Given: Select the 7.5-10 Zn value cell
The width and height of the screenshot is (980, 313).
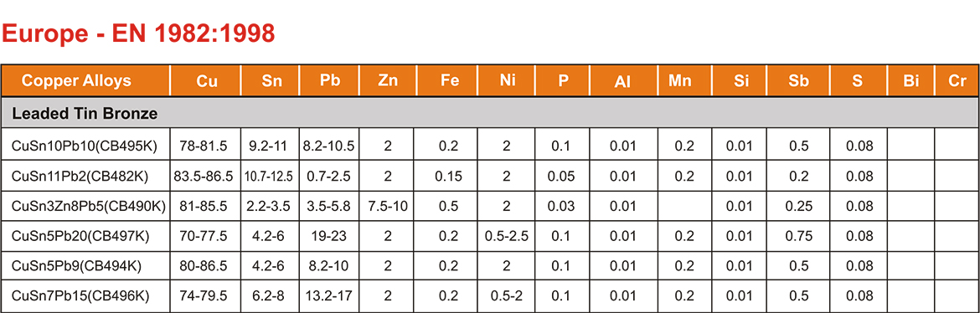Looking at the screenshot, I should (388, 206).
